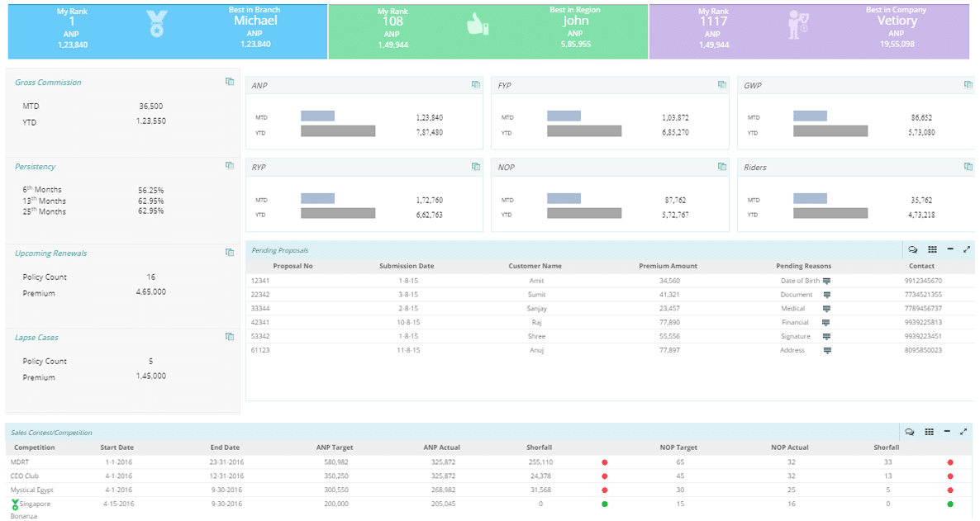The height and width of the screenshot is (521, 980).
Task: Click the copy icon in Gross Commission panel
Action: tap(230, 82)
